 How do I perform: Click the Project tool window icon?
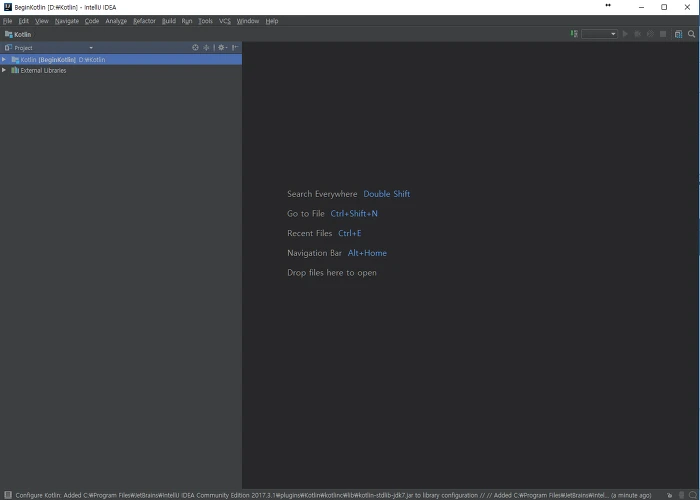[8, 47]
